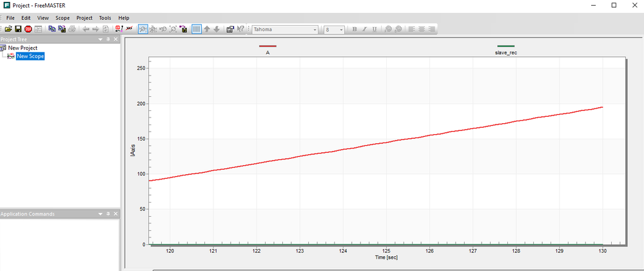644x271 pixels.
Task: Click the grayed Print icon
Action: point(72,29)
